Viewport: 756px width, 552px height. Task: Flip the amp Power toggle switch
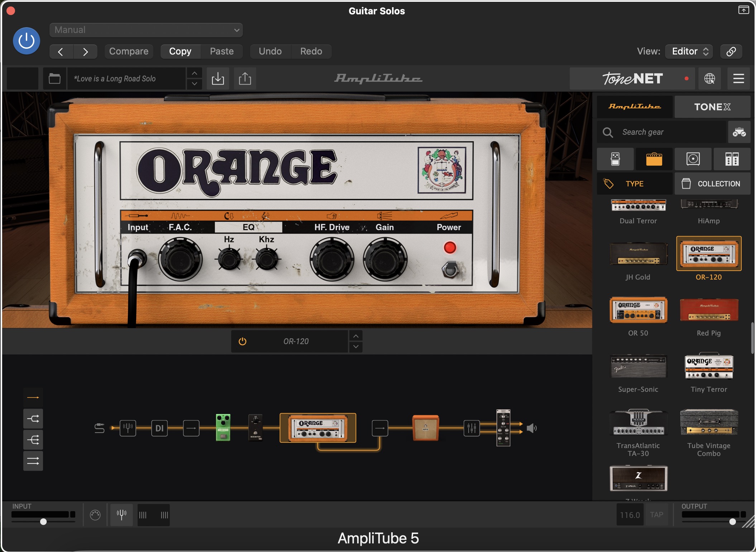click(x=450, y=270)
